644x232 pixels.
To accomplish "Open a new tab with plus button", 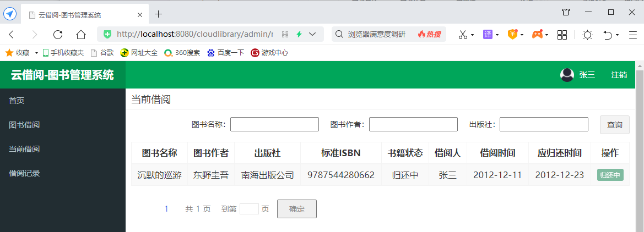I will [x=159, y=14].
